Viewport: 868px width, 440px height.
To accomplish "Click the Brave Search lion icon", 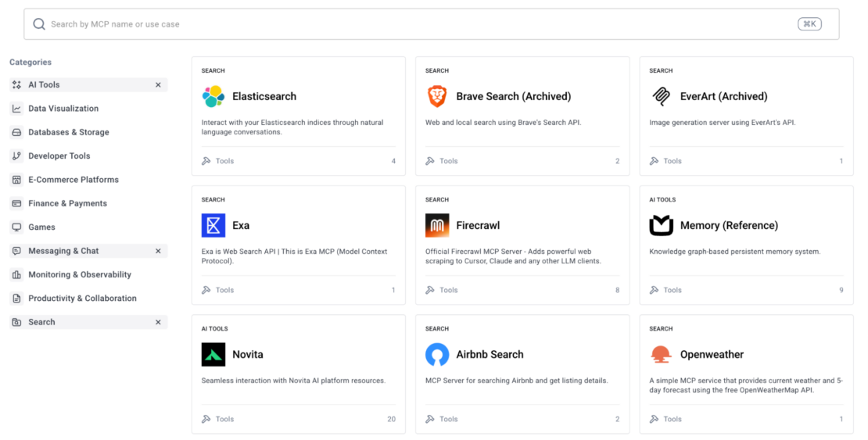I will pos(437,96).
